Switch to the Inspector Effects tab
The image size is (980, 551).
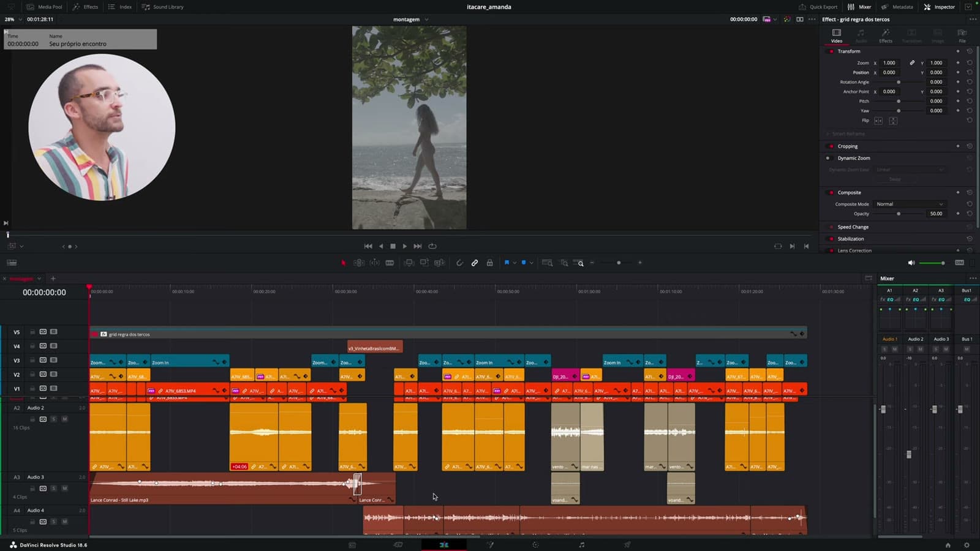point(886,36)
